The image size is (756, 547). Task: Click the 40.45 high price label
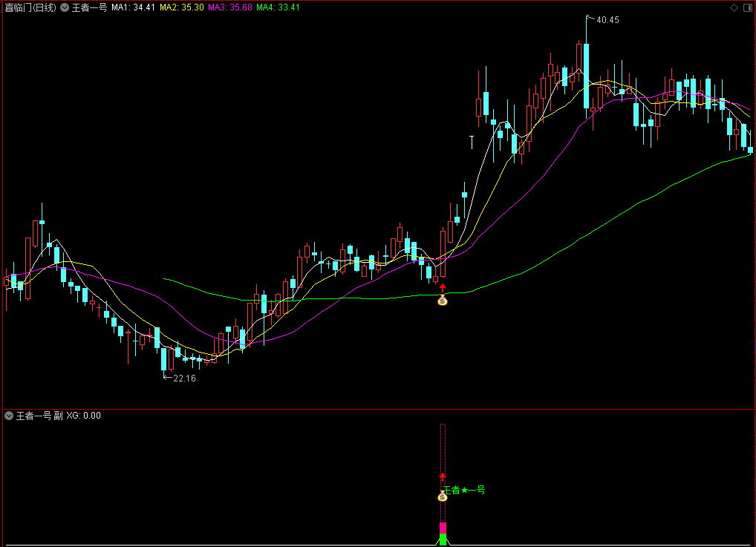(x=607, y=20)
